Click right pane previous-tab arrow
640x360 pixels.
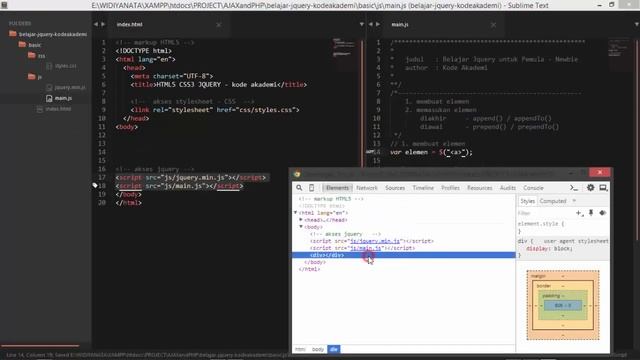pyautogui.click(x=371, y=24)
